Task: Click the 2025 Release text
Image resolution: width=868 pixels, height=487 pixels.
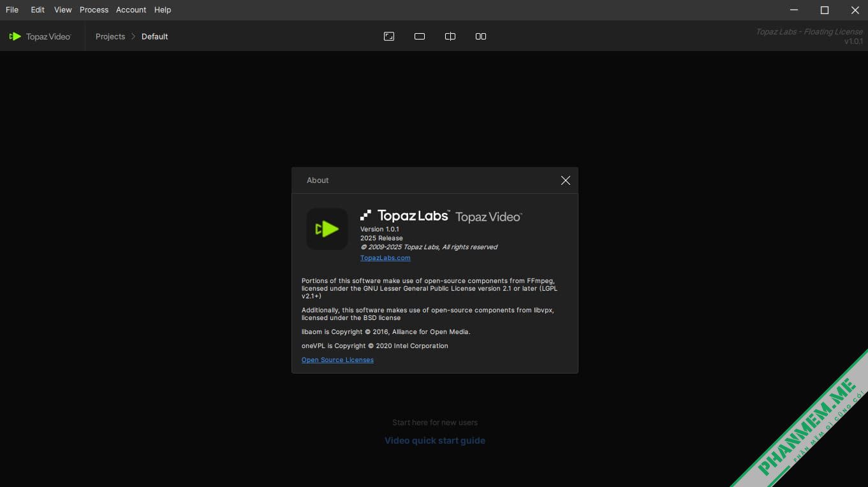Action: coord(381,238)
